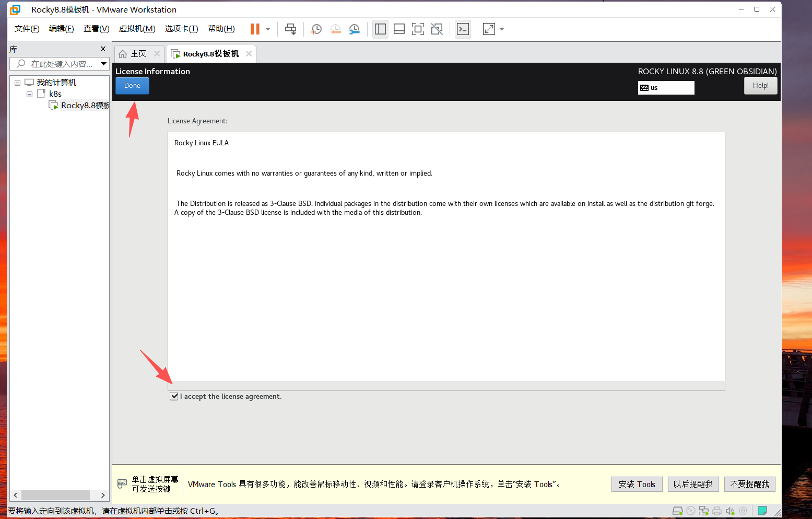Screen dimensions: 812x519
Task: Maximize the VMware Workstation window
Action: coord(757,9)
